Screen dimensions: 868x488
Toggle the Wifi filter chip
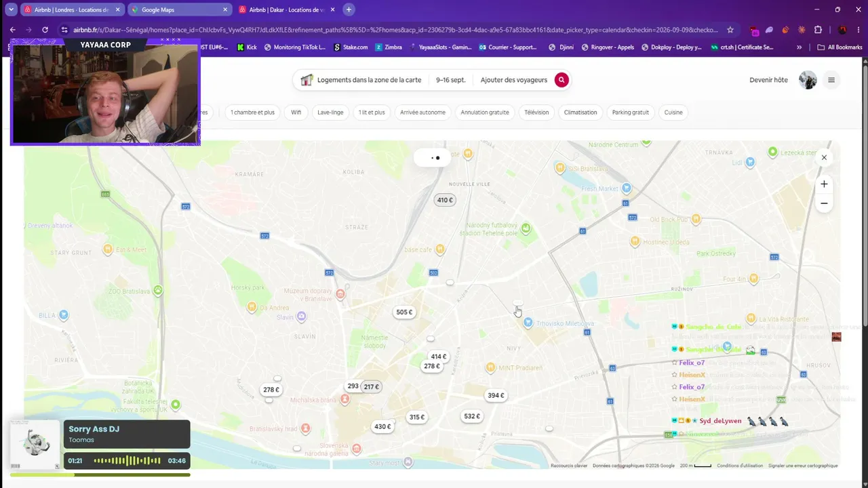(x=296, y=113)
